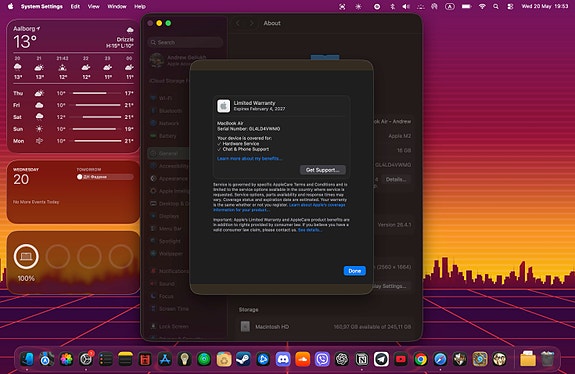This screenshot has width=575, height=374.
Task: Click the 100% laptop battery widget ring
Action: tap(26, 256)
